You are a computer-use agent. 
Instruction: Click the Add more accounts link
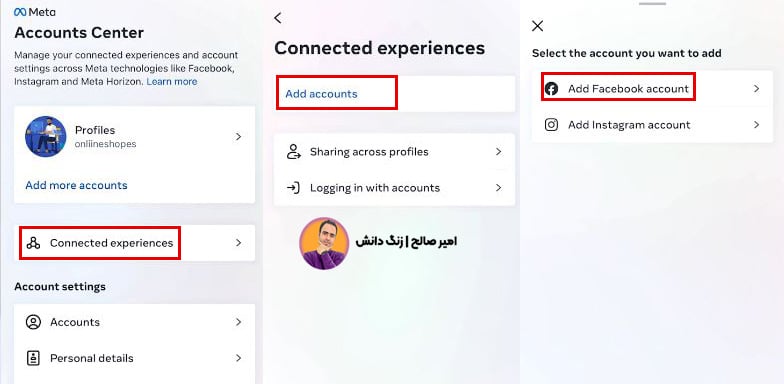click(76, 186)
